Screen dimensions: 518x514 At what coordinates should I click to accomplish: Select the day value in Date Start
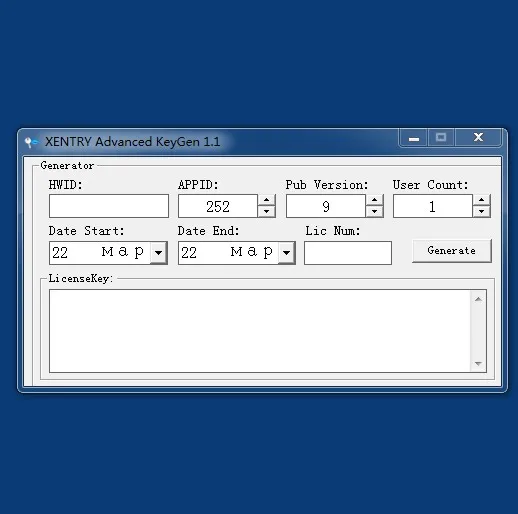coord(60,253)
